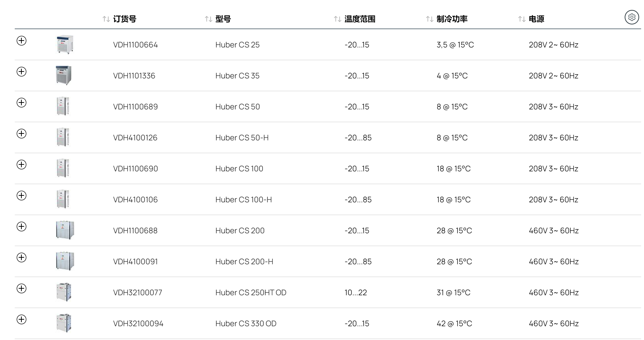Click power supply 460V 3~ 60Hz of CS 330 OD
The image size is (644, 340).
[x=554, y=324]
